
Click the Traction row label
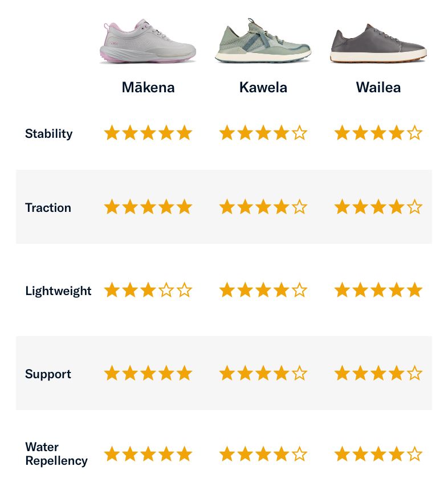(x=48, y=207)
